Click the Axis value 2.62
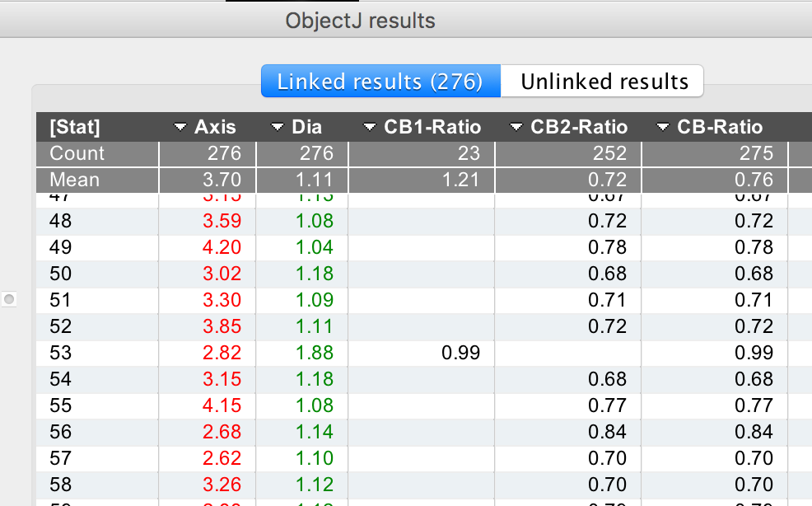 (x=222, y=459)
